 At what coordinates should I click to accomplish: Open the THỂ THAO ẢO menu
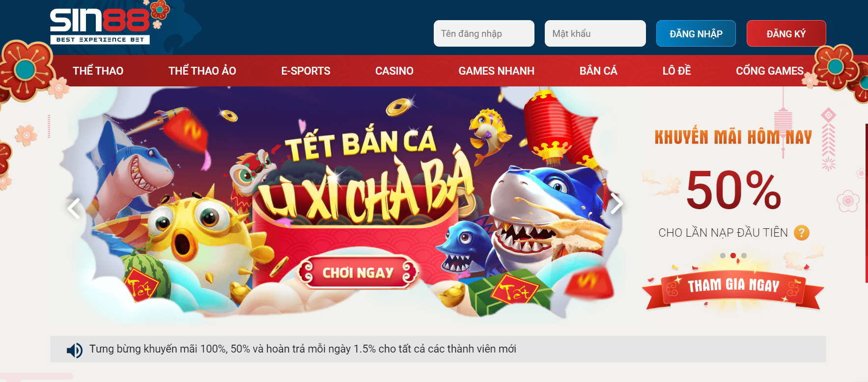pyautogui.click(x=202, y=71)
